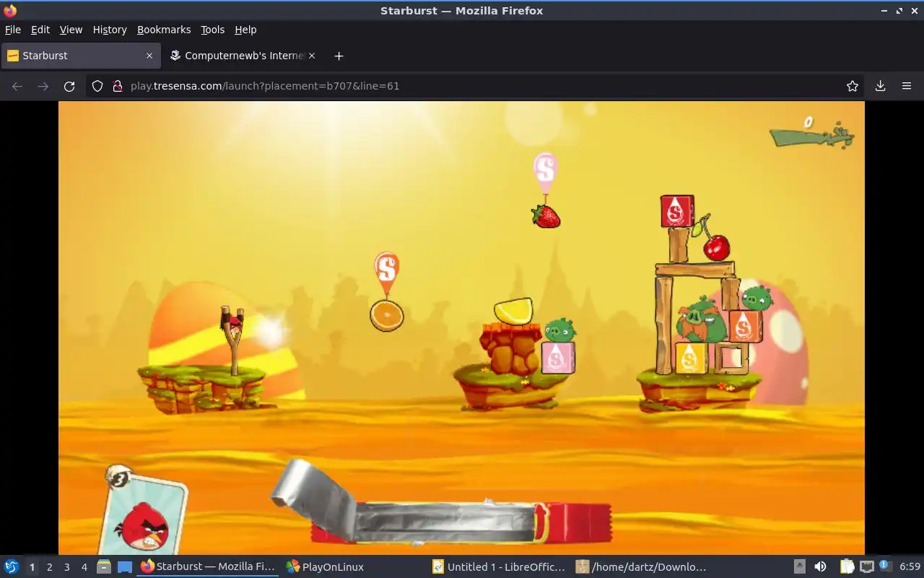
Task: Switch to workspace 2
Action: [49, 567]
